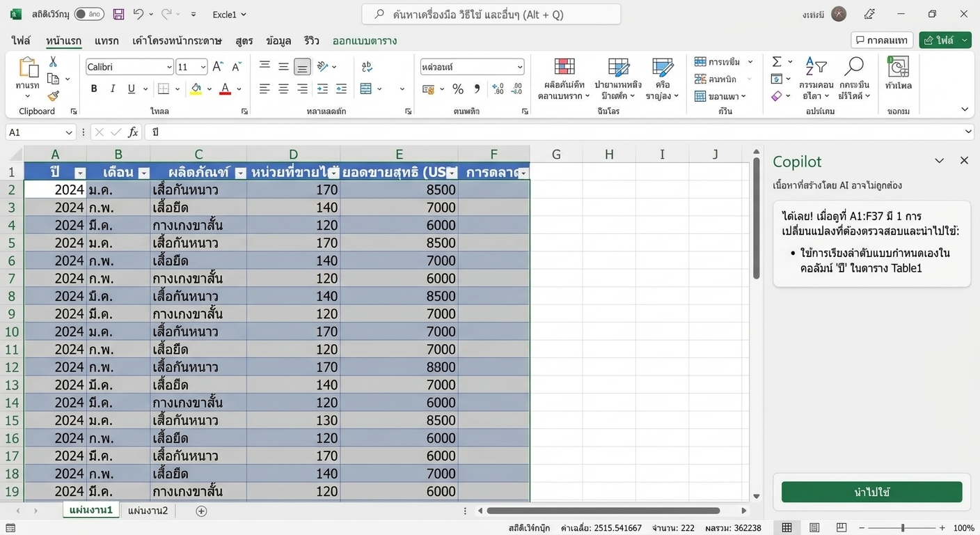Click the Undo arrow icon
Image resolution: width=980 pixels, height=535 pixels.
click(x=138, y=14)
